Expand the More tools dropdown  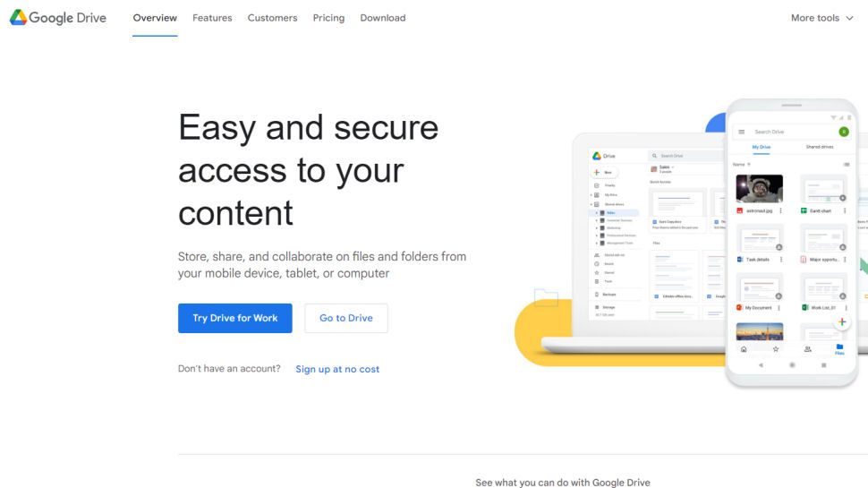pos(822,18)
